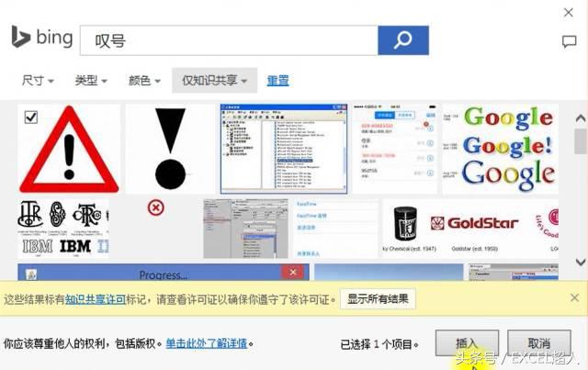The height and width of the screenshot is (370, 588).
Task: Dismiss the yellow license notice bar
Action: tap(574, 298)
